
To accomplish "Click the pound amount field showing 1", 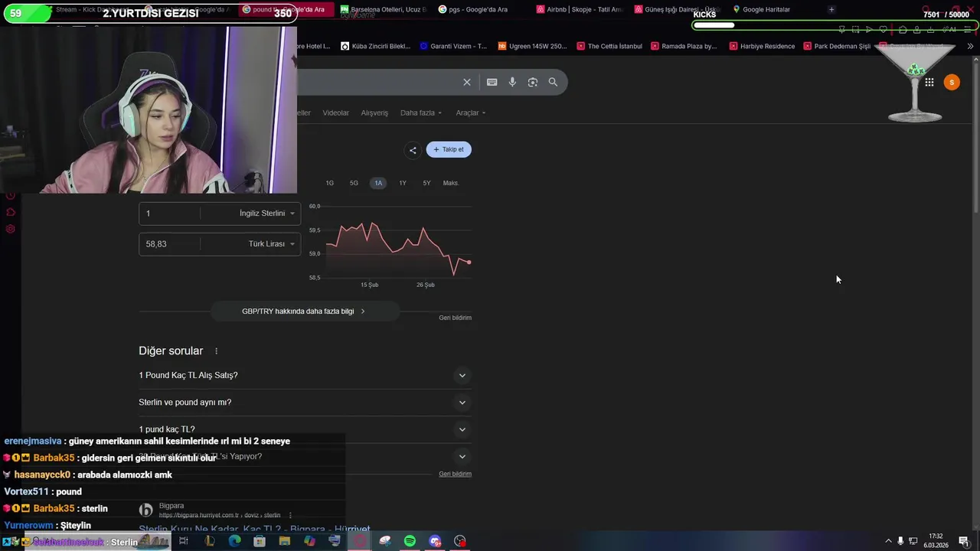I will point(169,214).
